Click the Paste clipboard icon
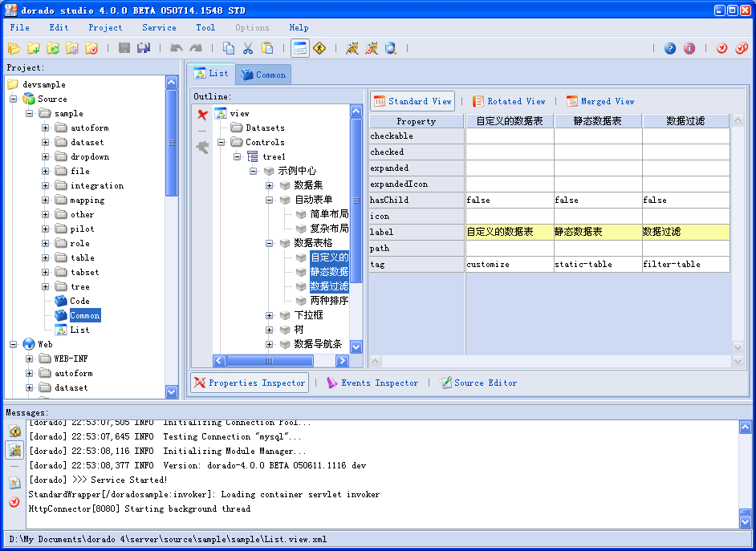This screenshot has height=551, width=756. pos(267,48)
